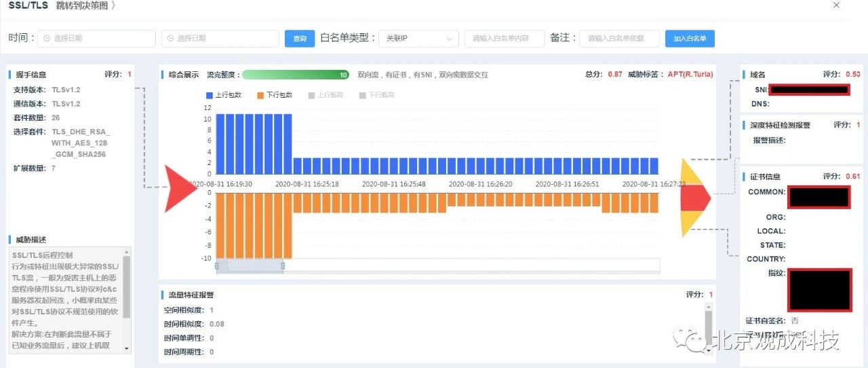Click the 威胁描述 panel scrollbar
The width and height of the screenshot is (868, 368).
[x=127, y=287]
